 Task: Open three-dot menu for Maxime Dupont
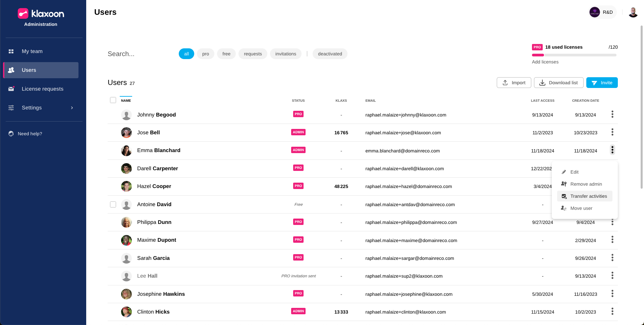point(612,240)
